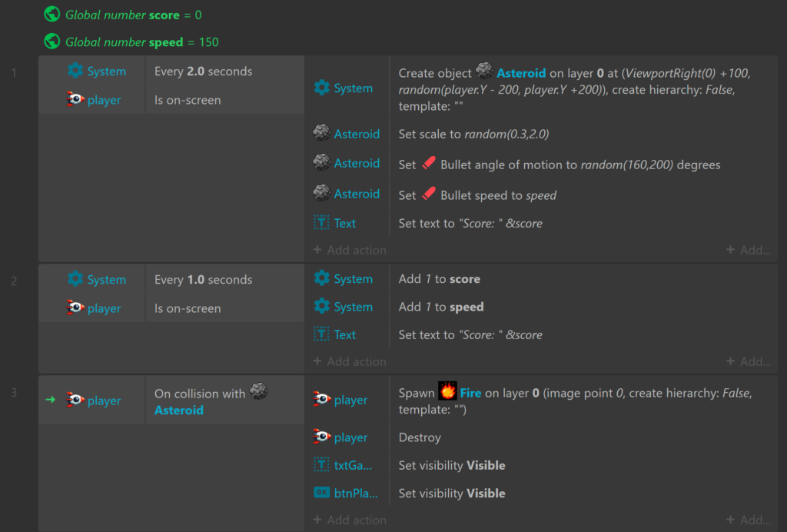
Task: Click the txtGa... text object icon
Action: click(x=322, y=465)
